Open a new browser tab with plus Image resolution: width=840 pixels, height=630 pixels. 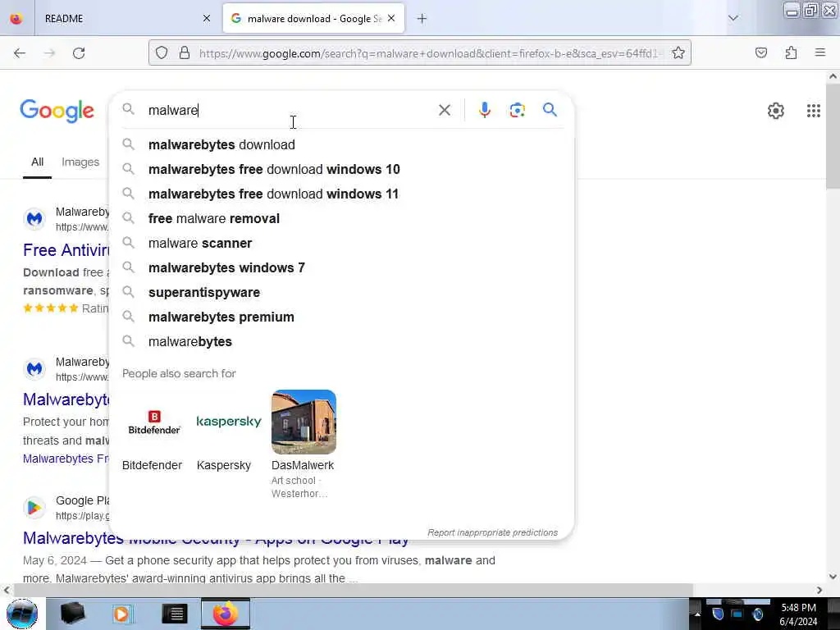pos(422,19)
